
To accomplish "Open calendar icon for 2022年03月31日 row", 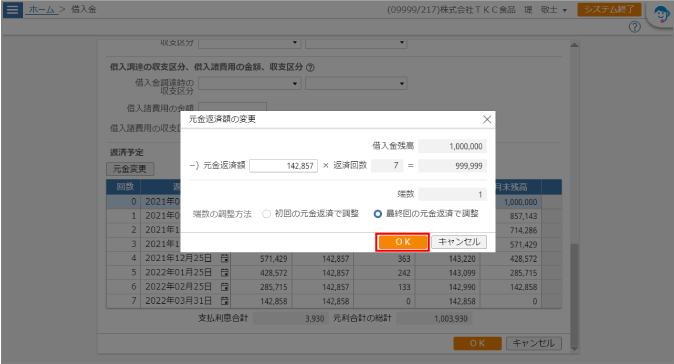I will tap(224, 301).
